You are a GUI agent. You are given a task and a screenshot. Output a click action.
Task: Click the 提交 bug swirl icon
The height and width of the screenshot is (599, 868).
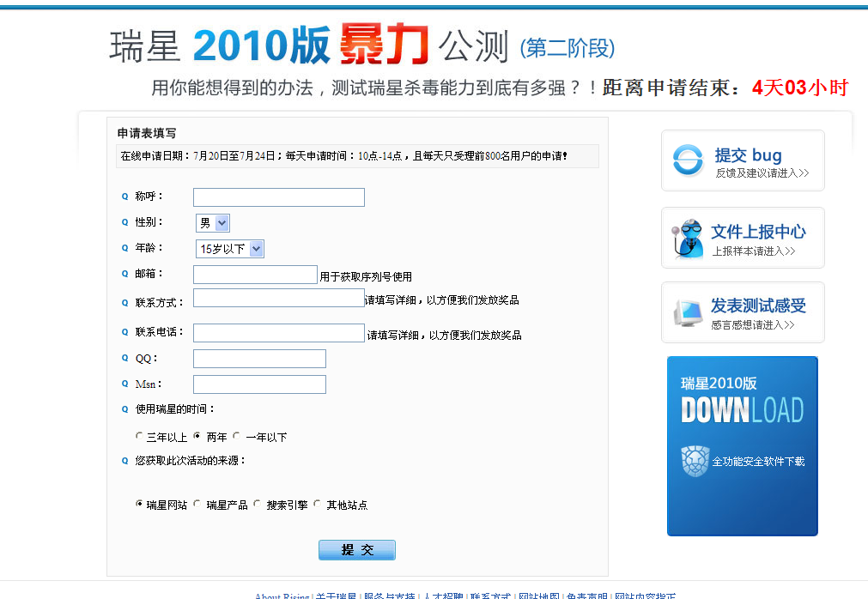(x=688, y=160)
